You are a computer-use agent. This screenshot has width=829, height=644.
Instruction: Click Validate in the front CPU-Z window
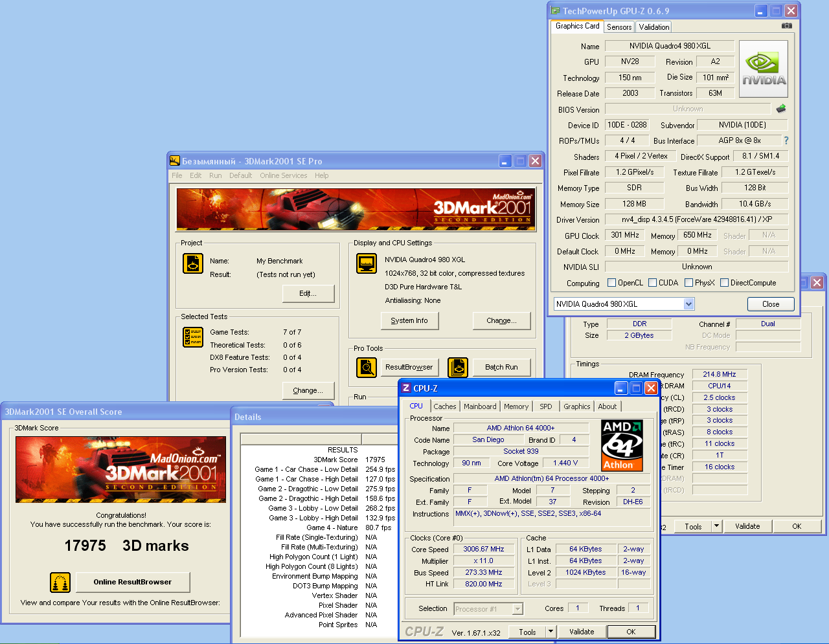pyautogui.click(x=582, y=632)
